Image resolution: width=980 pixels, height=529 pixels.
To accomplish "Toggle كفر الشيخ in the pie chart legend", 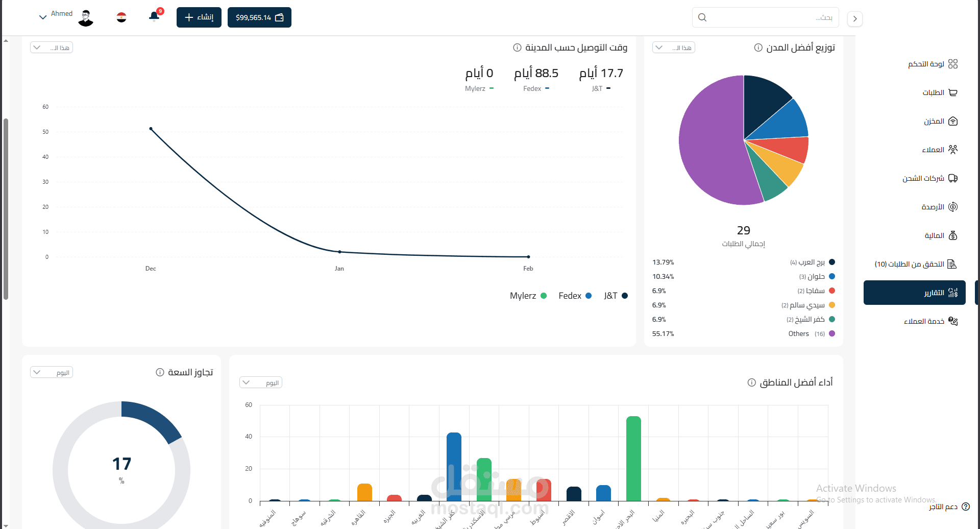I will click(811, 320).
